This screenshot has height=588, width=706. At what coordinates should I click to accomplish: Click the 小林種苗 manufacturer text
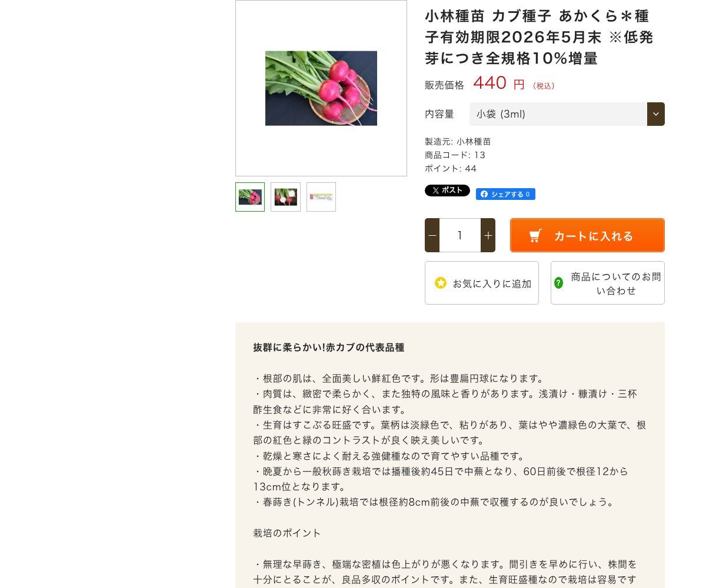[474, 141]
